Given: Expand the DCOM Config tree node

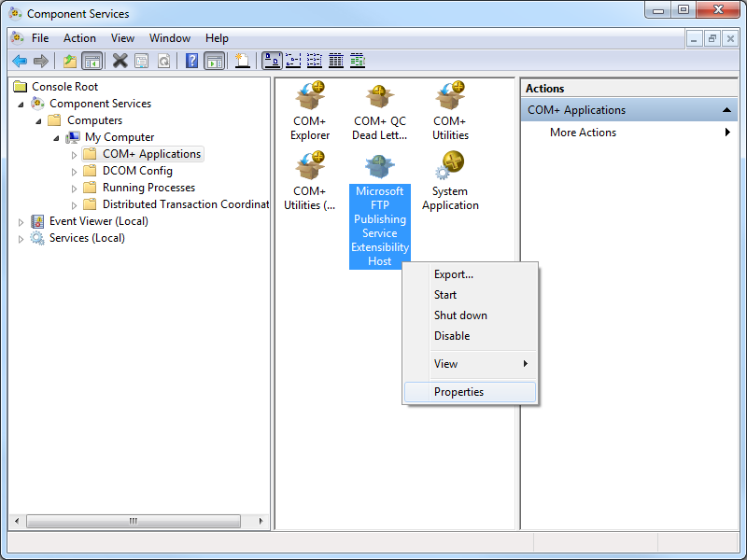Looking at the screenshot, I should [75, 171].
